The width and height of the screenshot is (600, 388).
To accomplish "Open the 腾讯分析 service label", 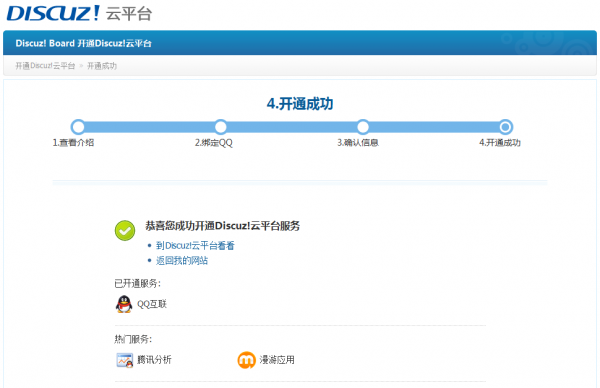I will click(154, 360).
